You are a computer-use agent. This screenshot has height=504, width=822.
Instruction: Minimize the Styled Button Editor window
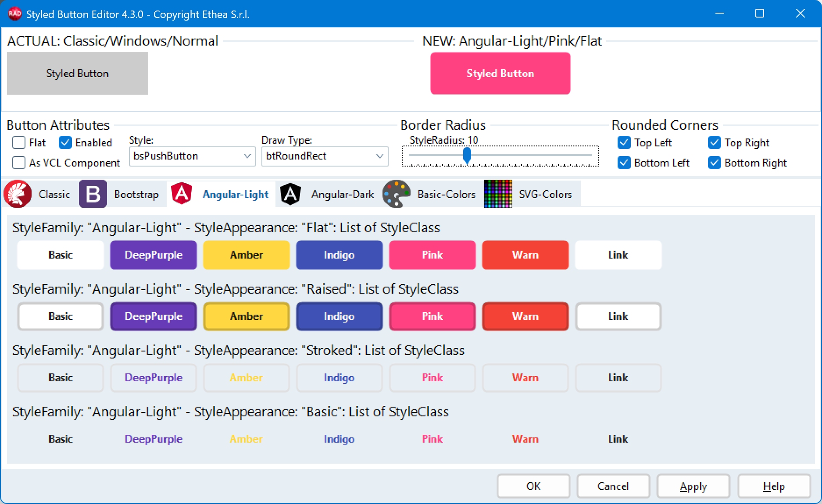tap(720, 14)
